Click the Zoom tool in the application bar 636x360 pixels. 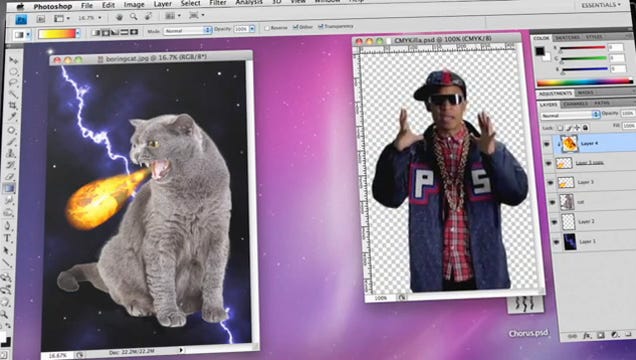tap(133, 17)
